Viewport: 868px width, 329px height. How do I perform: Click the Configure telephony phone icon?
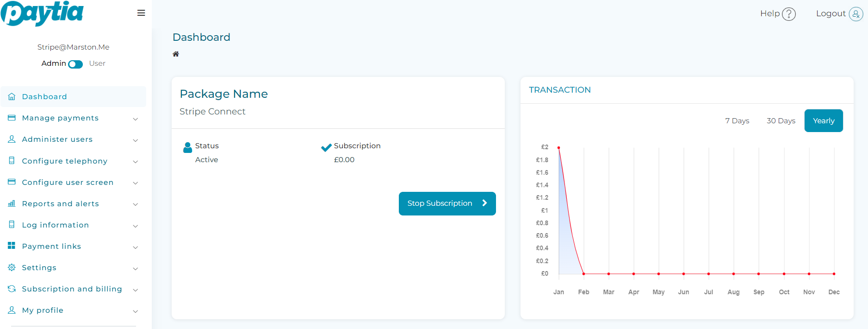click(12, 160)
